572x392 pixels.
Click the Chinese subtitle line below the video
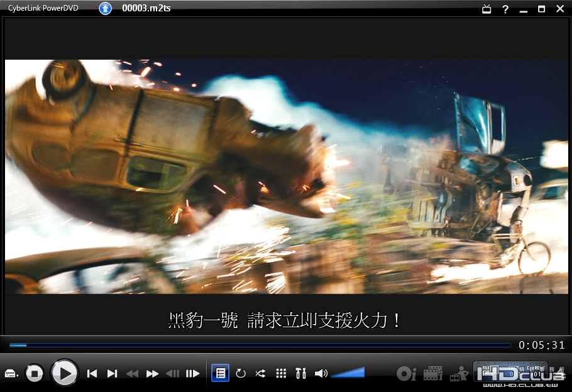pyautogui.click(x=285, y=320)
